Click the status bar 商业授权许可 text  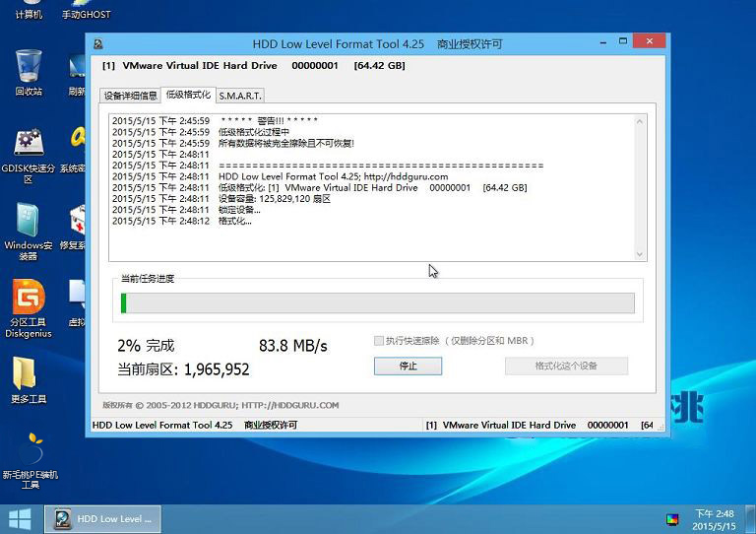pyautogui.click(x=271, y=425)
